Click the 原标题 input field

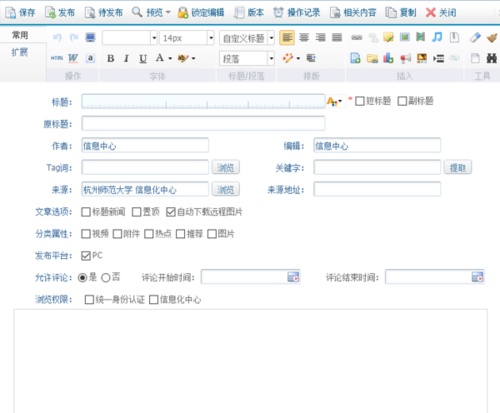203,124
